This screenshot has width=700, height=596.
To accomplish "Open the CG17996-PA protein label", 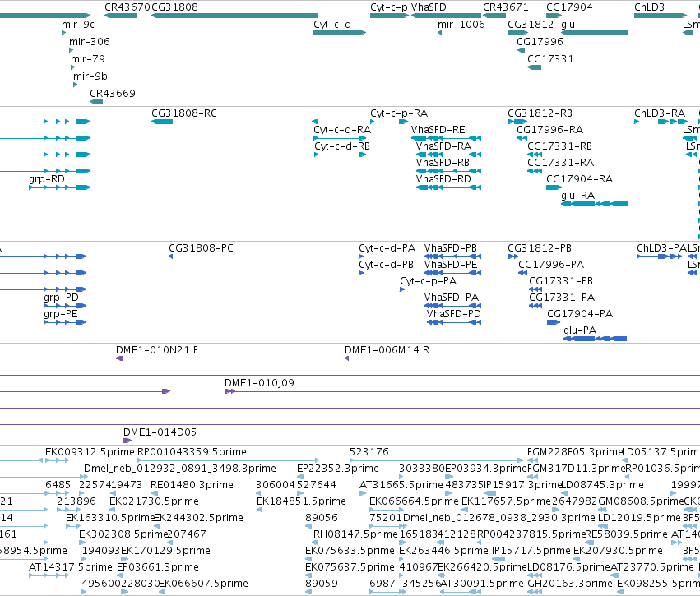I will pos(551,265).
